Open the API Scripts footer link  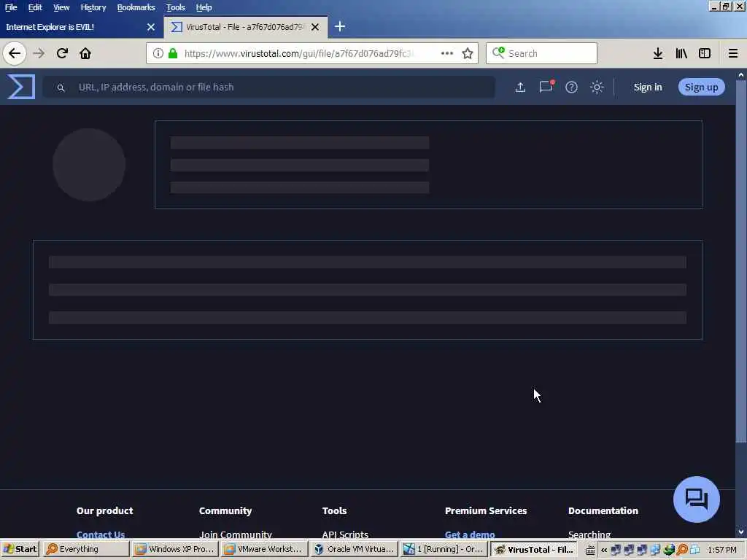coord(345,534)
